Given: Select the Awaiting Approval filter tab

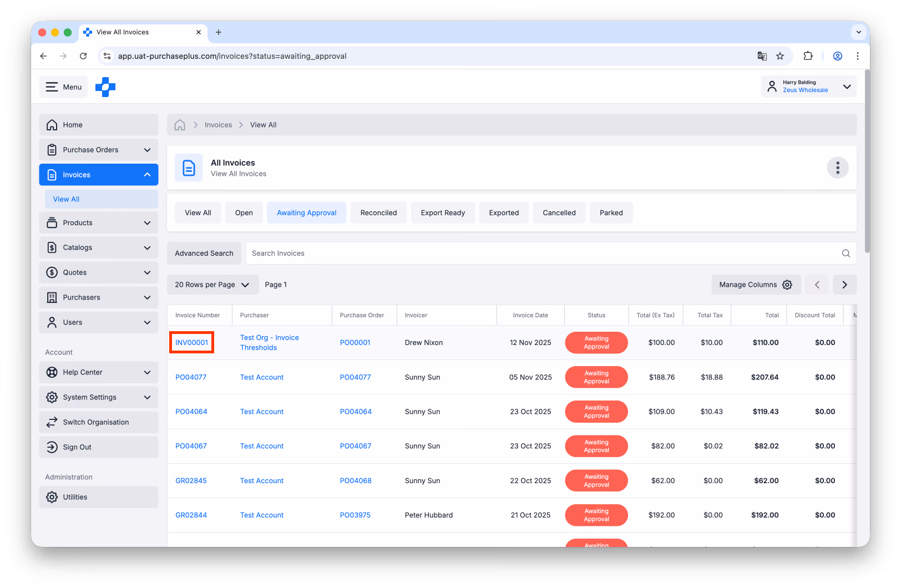Looking at the screenshot, I should pyautogui.click(x=307, y=213).
